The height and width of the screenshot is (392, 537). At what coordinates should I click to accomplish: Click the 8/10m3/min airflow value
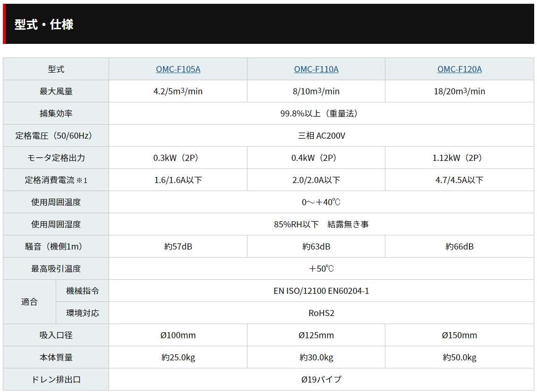(x=316, y=92)
